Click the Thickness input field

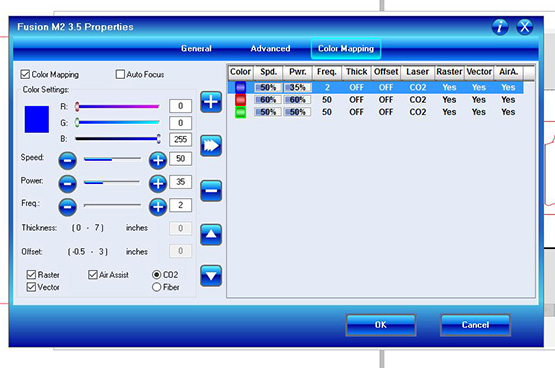coord(181,229)
